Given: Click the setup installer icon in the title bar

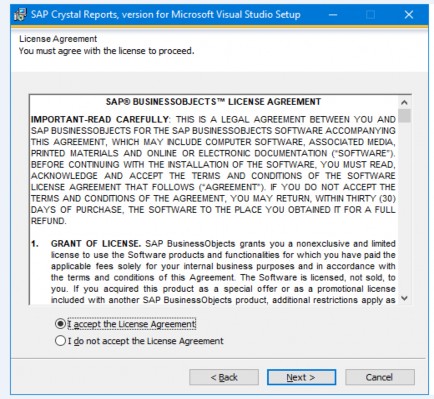Looking at the screenshot, I should 20,15.
